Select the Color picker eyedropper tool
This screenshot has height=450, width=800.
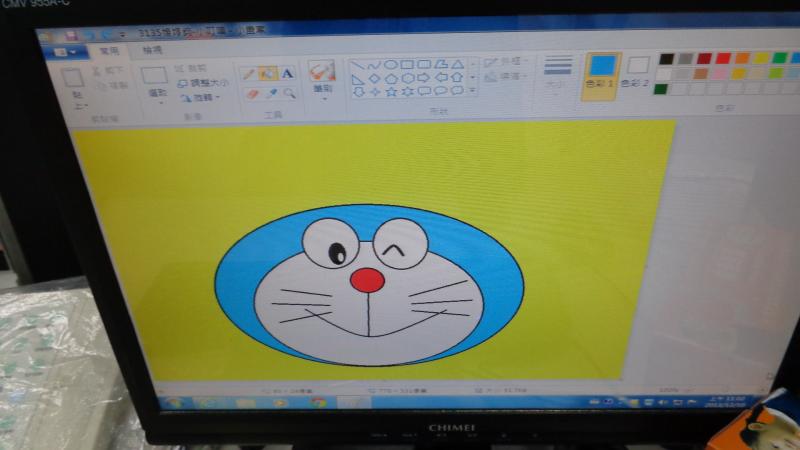pyautogui.click(x=271, y=94)
